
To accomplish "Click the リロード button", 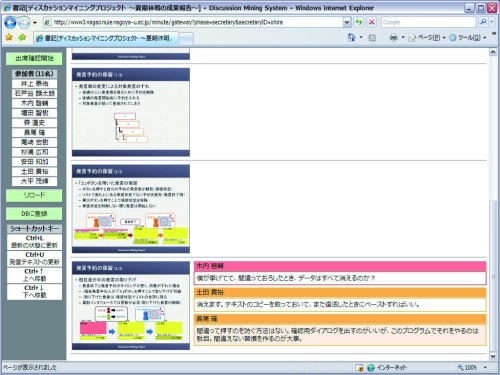I will pyautogui.click(x=34, y=195).
